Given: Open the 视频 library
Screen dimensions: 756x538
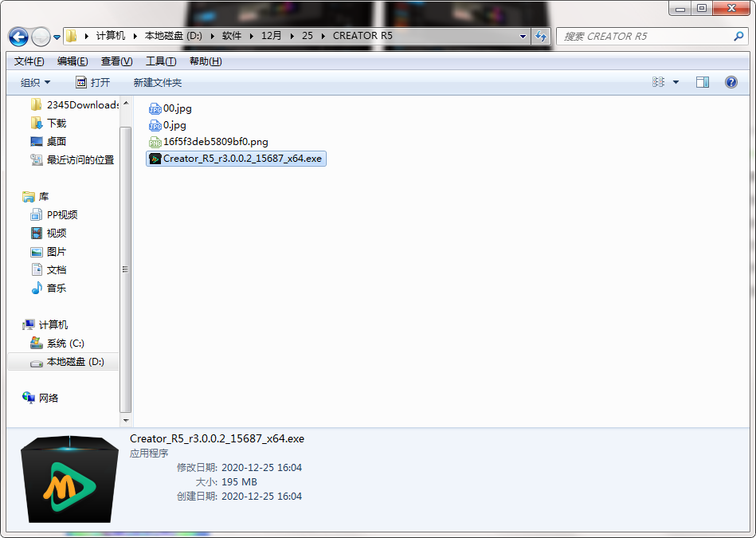Looking at the screenshot, I should coord(49,233).
